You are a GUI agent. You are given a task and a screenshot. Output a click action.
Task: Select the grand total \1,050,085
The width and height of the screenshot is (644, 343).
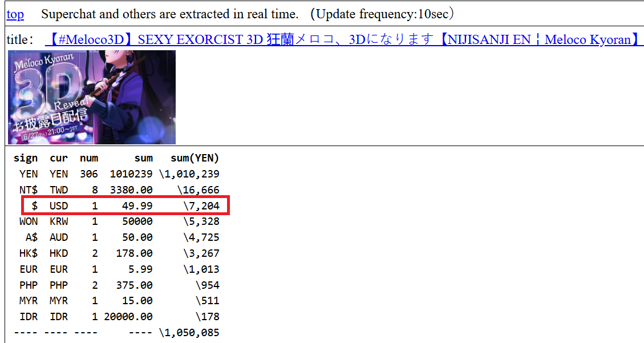189,333
